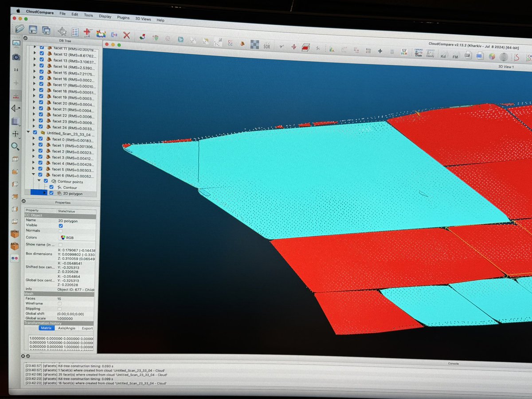This screenshot has width=532, height=399.
Task: Expand the facet 3 tree row
Action: tap(34, 157)
